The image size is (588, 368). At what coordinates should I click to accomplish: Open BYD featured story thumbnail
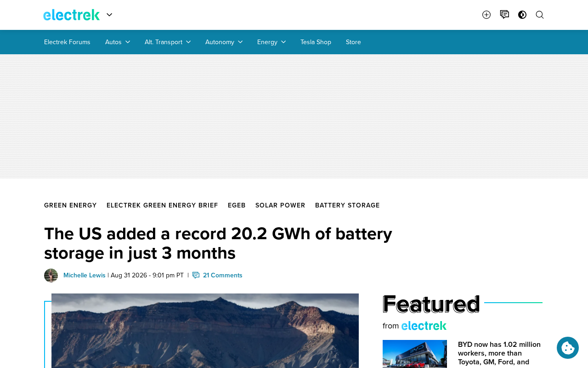[415, 354]
